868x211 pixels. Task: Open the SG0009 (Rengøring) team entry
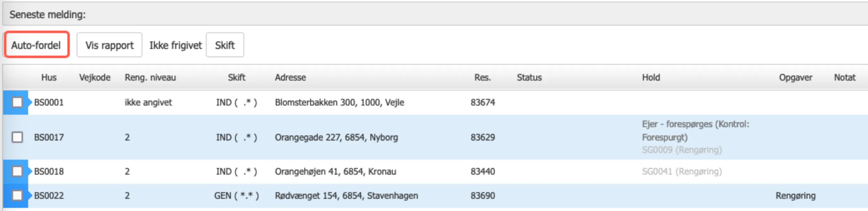point(682,150)
